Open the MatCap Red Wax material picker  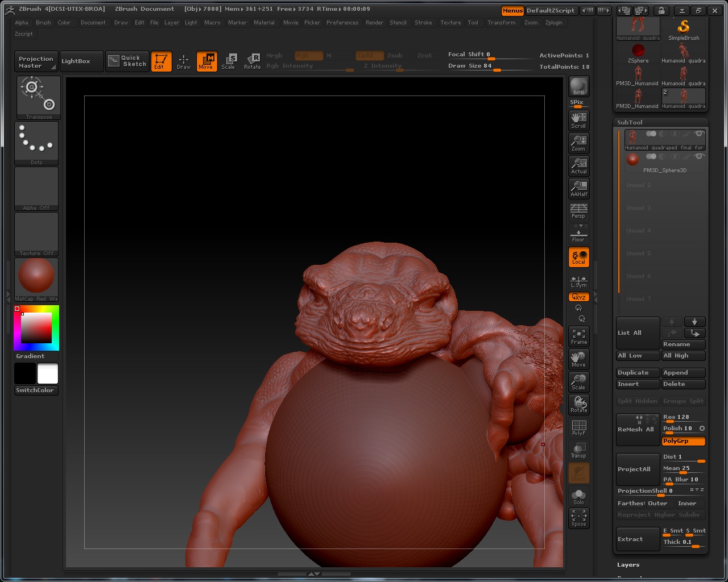tap(36, 280)
